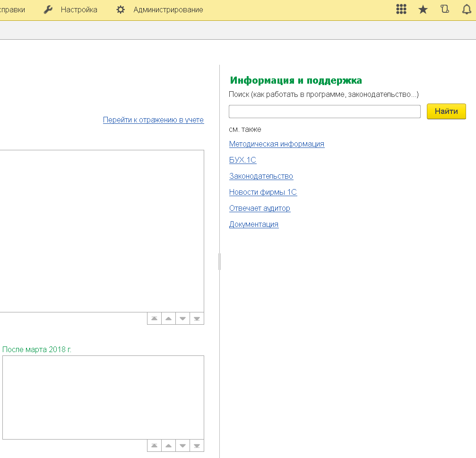Focus the support search input field
The image size is (476, 458).
(325, 112)
